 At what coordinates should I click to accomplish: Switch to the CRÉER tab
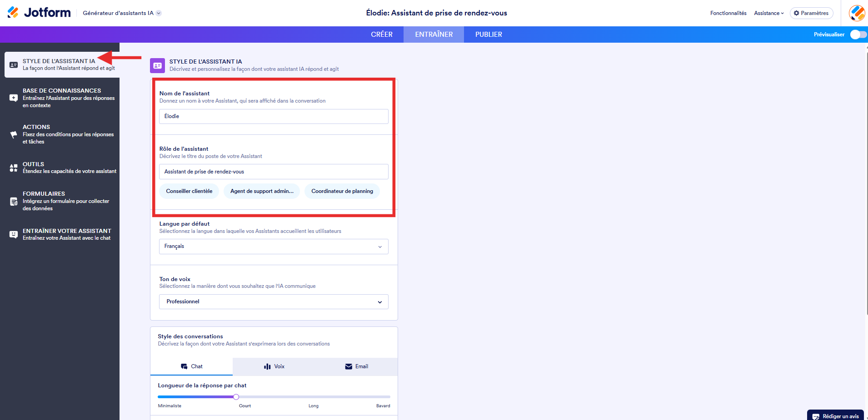pyautogui.click(x=382, y=35)
